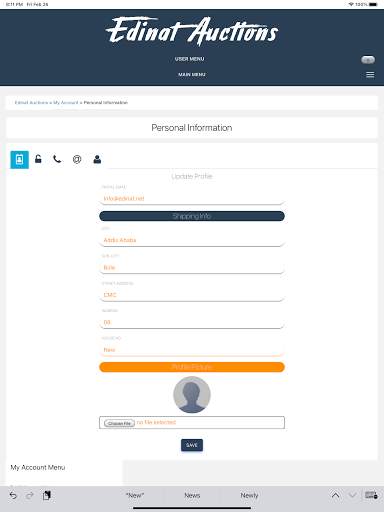Jump to next field with down chevron

pos(352,495)
